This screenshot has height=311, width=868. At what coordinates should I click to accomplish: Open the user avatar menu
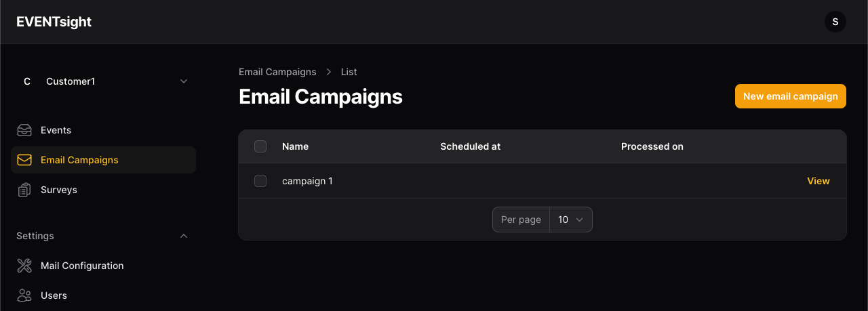coord(835,22)
